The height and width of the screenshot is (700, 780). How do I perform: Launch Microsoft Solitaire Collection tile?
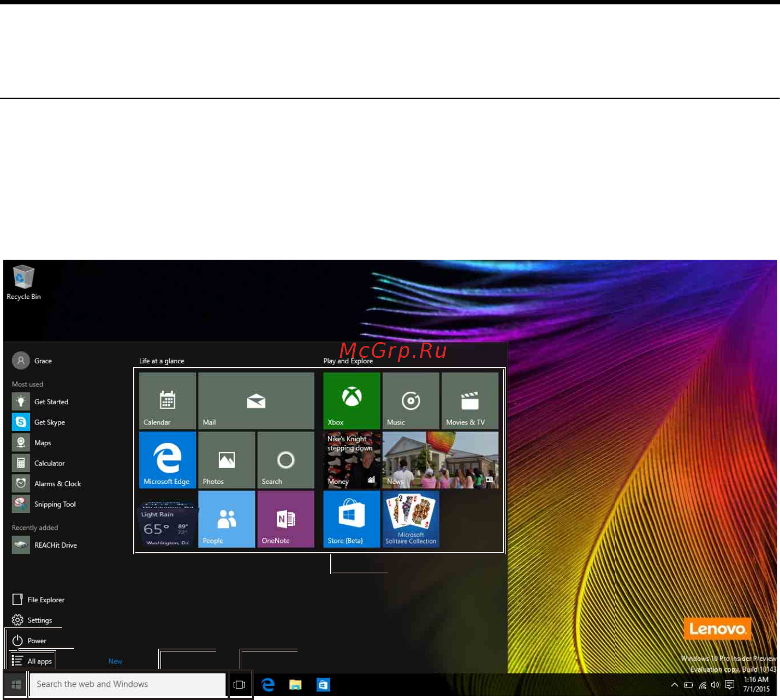(x=410, y=519)
